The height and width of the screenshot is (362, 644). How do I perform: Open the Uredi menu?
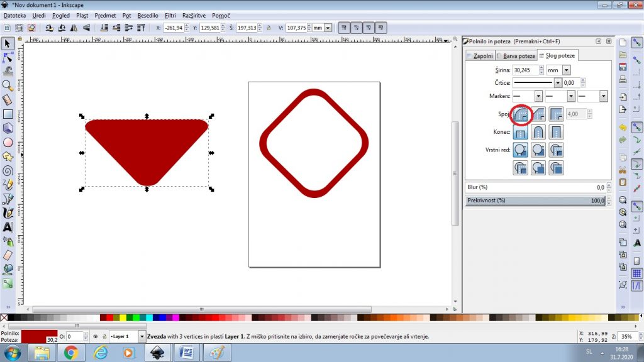coord(39,16)
